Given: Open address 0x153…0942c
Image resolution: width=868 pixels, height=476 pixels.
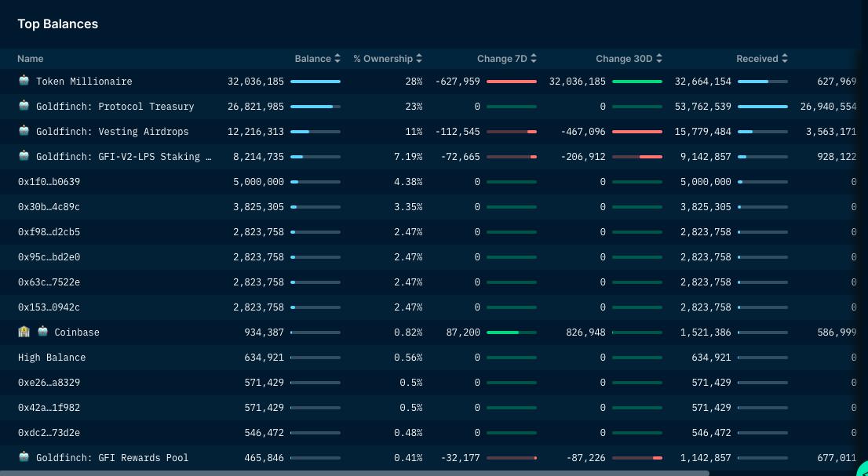Looking at the screenshot, I should (49, 307).
